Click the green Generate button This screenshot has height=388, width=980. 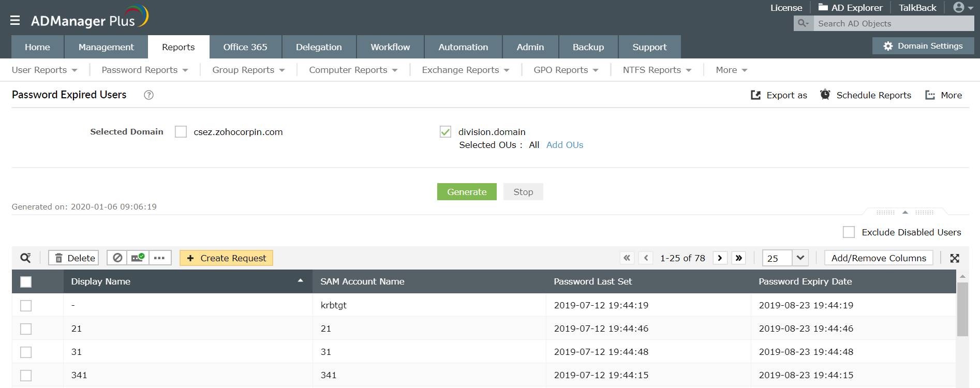point(467,192)
